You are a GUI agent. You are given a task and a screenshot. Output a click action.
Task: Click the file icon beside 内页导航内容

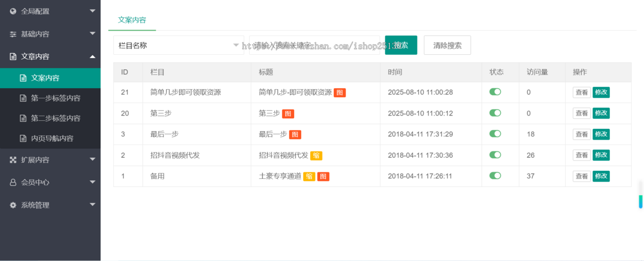[x=23, y=139]
